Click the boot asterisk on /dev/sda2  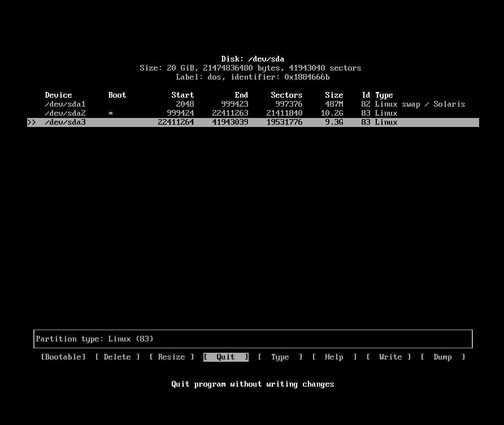[x=111, y=113]
